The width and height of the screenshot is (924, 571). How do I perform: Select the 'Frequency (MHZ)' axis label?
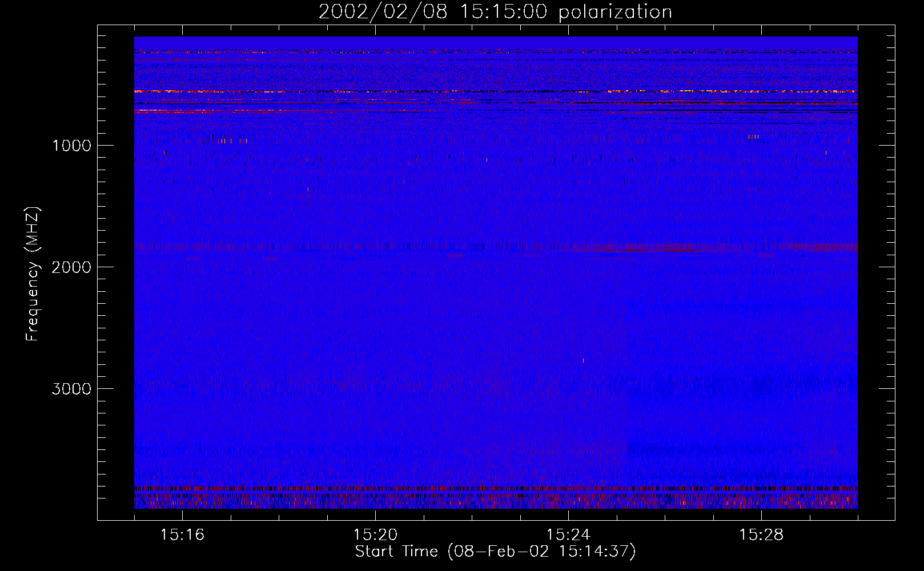33,274
